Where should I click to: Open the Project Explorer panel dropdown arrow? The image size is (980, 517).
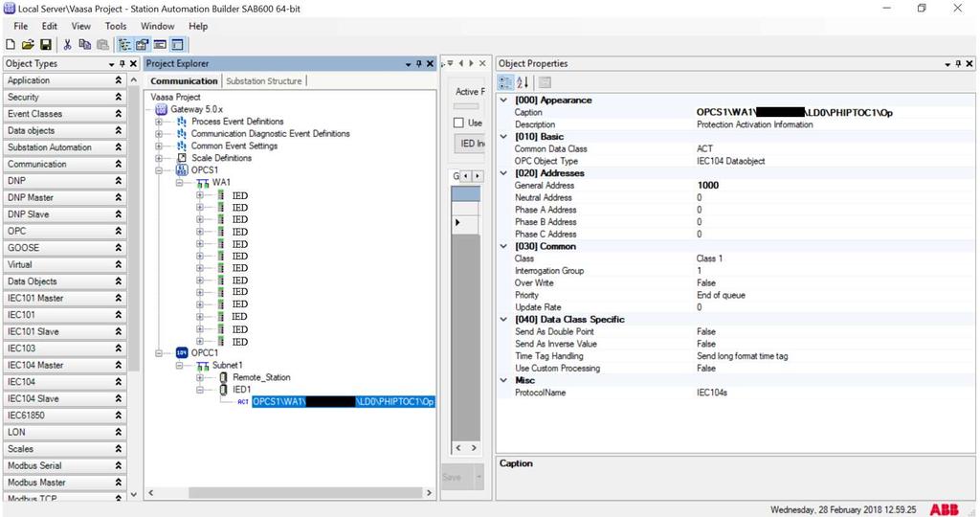click(408, 64)
